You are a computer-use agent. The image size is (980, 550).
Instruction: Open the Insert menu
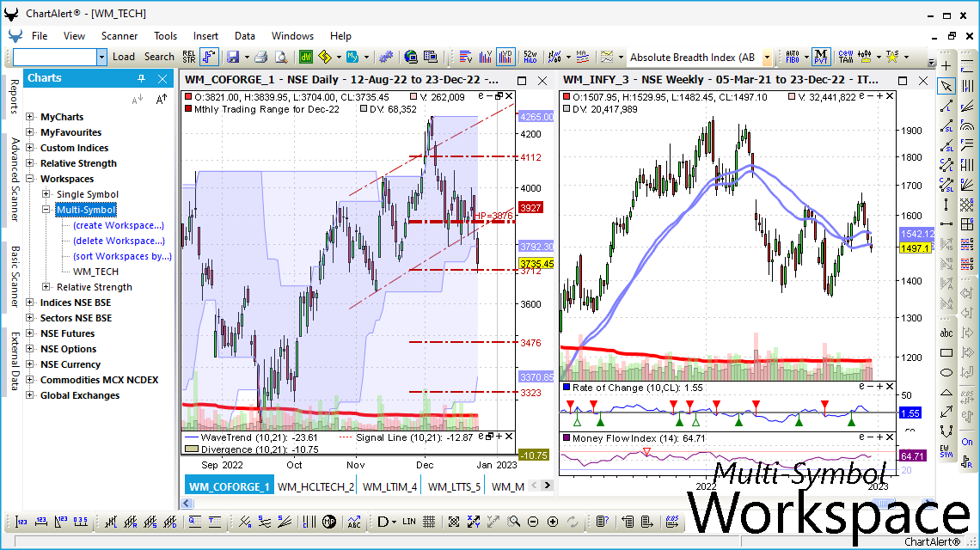click(205, 35)
